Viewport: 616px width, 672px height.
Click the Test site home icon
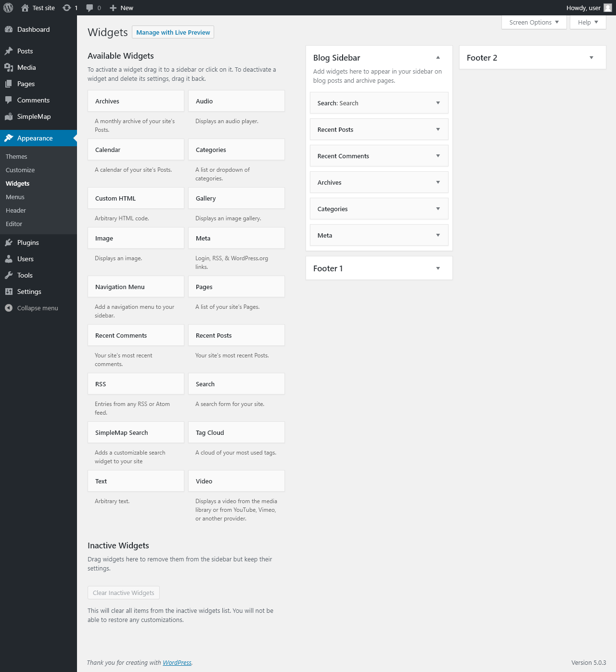tap(25, 8)
